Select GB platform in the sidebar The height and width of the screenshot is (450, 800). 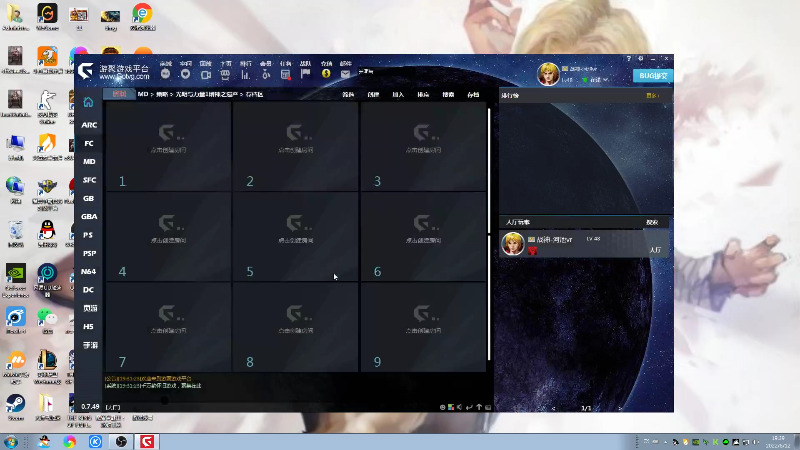coord(89,198)
